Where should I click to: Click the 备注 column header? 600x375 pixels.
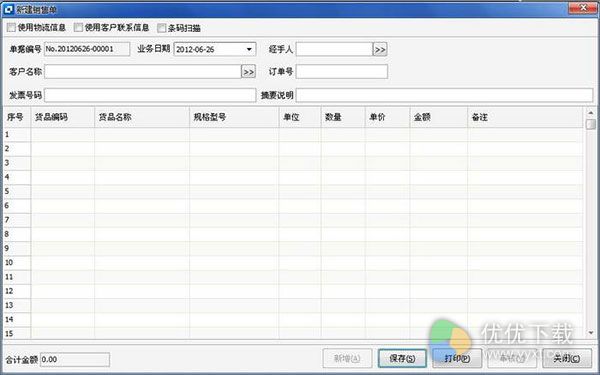click(x=525, y=117)
